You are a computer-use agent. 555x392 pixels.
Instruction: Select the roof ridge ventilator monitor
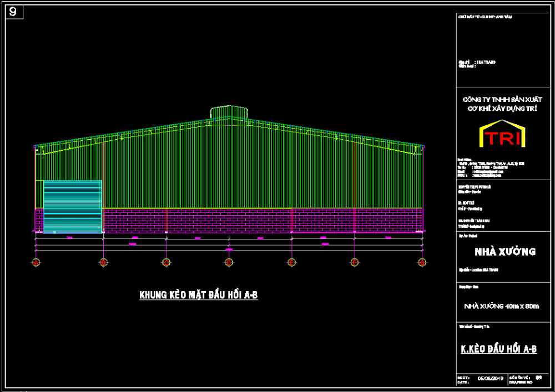(x=229, y=112)
